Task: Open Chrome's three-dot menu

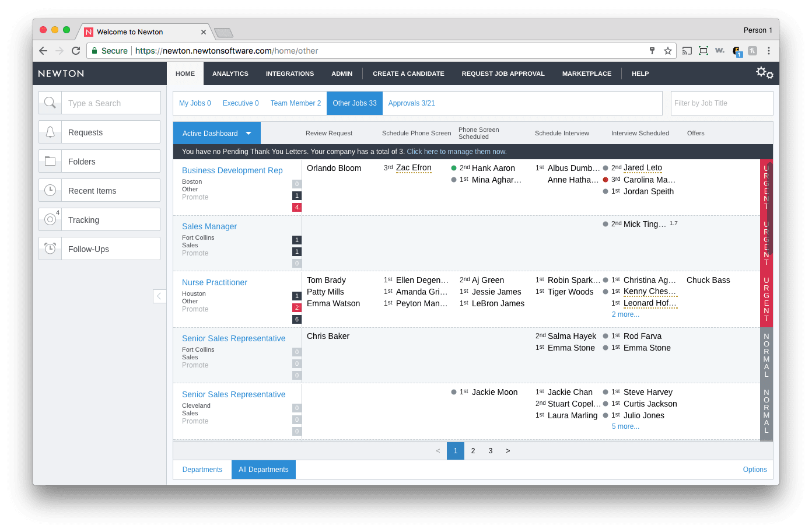Action: point(769,51)
